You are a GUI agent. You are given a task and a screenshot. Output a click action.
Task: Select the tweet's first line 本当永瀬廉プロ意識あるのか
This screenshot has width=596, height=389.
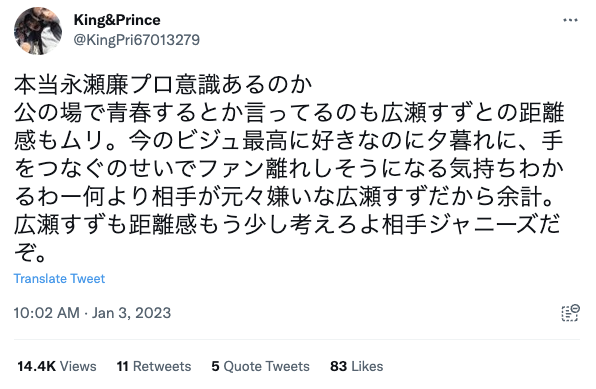coord(163,84)
